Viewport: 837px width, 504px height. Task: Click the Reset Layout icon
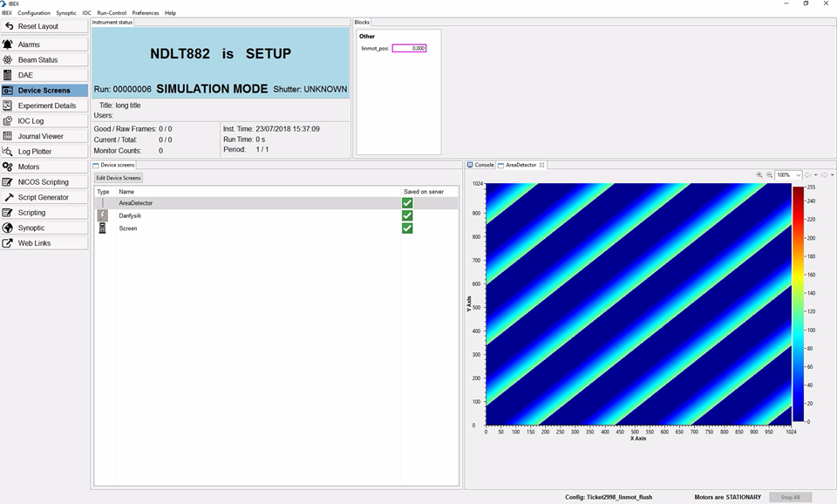point(9,26)
